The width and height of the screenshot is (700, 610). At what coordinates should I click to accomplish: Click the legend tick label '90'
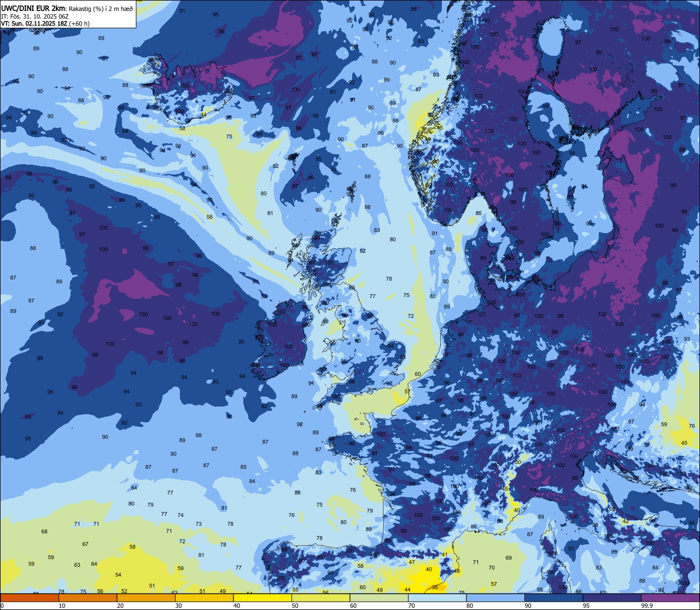528,606
